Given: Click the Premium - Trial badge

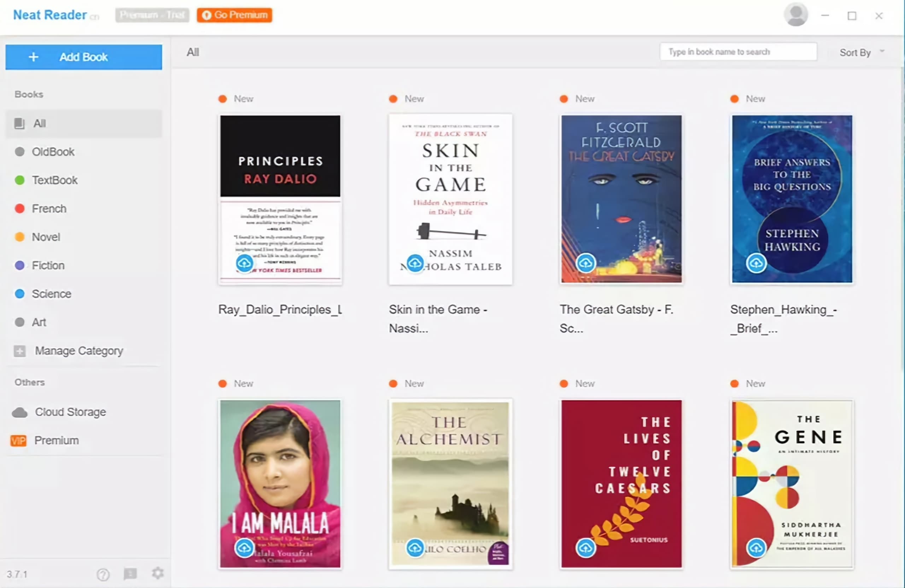Looking at the screenshot, I should (x=152, y=15).
